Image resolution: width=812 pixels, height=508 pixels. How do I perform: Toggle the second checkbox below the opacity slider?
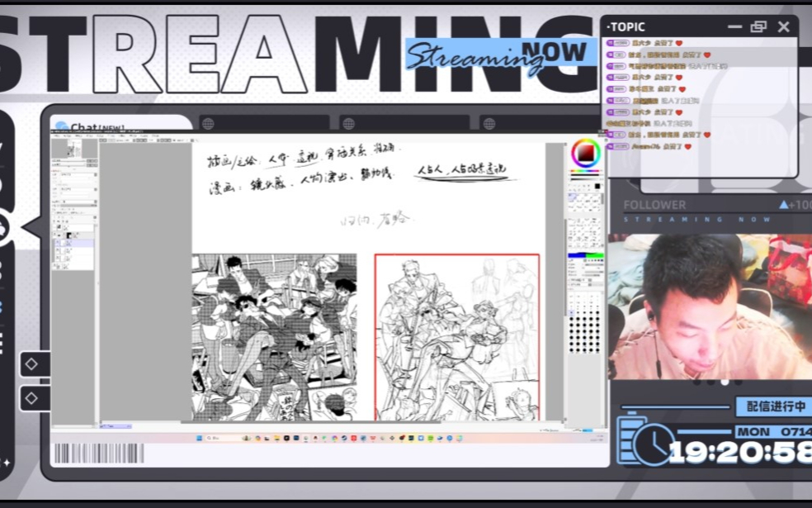(x=70, y=213)
